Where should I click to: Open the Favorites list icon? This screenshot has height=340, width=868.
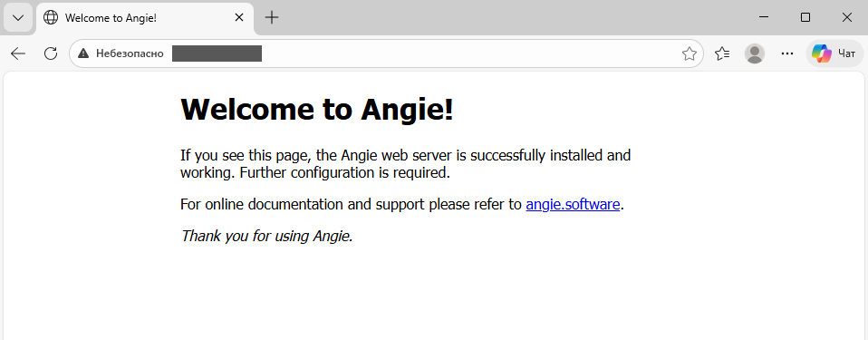(x=722, y=53)
